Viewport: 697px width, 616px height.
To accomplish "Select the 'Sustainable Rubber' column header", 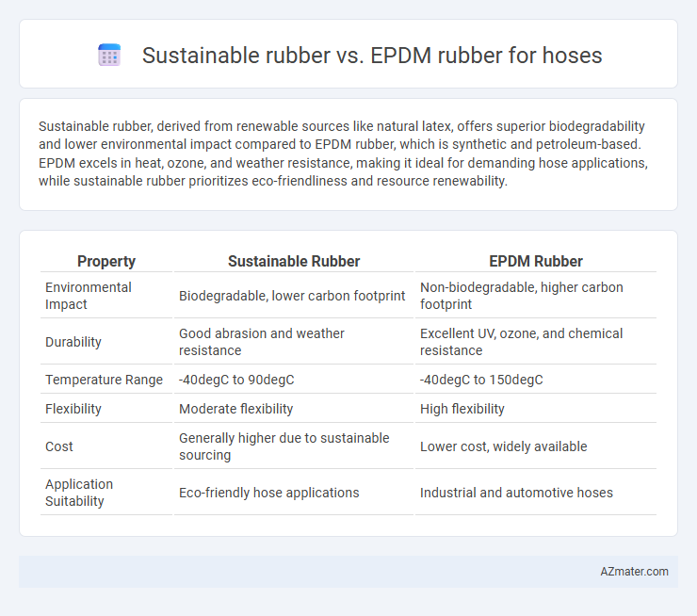I will coord(294,261).
